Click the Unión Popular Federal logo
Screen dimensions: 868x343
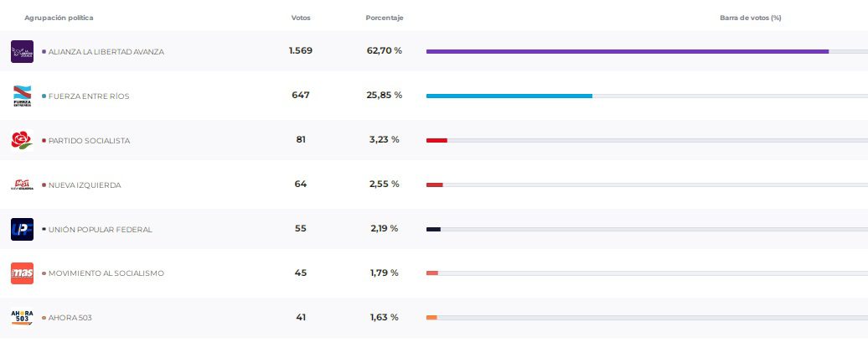coord(22,229)
